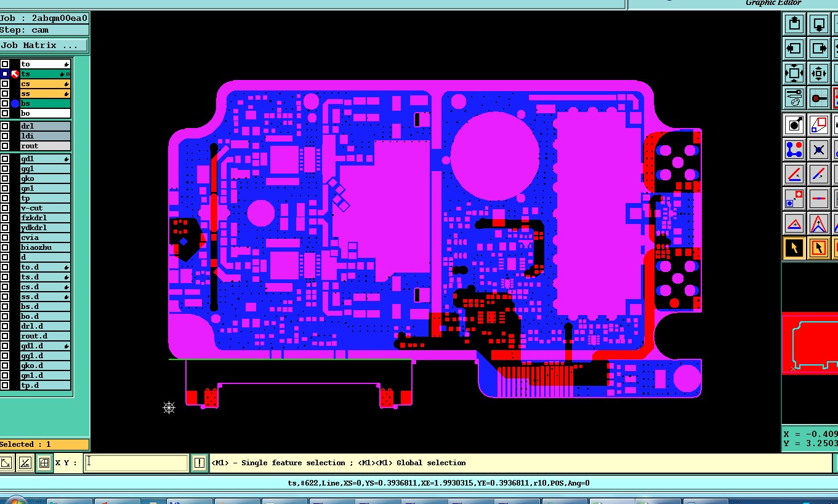Click the pan up arrow icon
This screenshot has width=838, height=504.
click(794, 25)
